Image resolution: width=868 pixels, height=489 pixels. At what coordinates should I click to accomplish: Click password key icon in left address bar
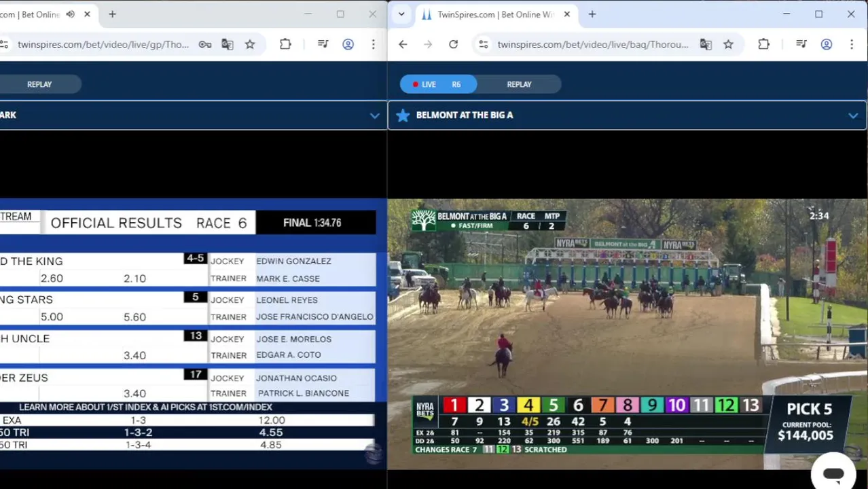coord(204,45)
